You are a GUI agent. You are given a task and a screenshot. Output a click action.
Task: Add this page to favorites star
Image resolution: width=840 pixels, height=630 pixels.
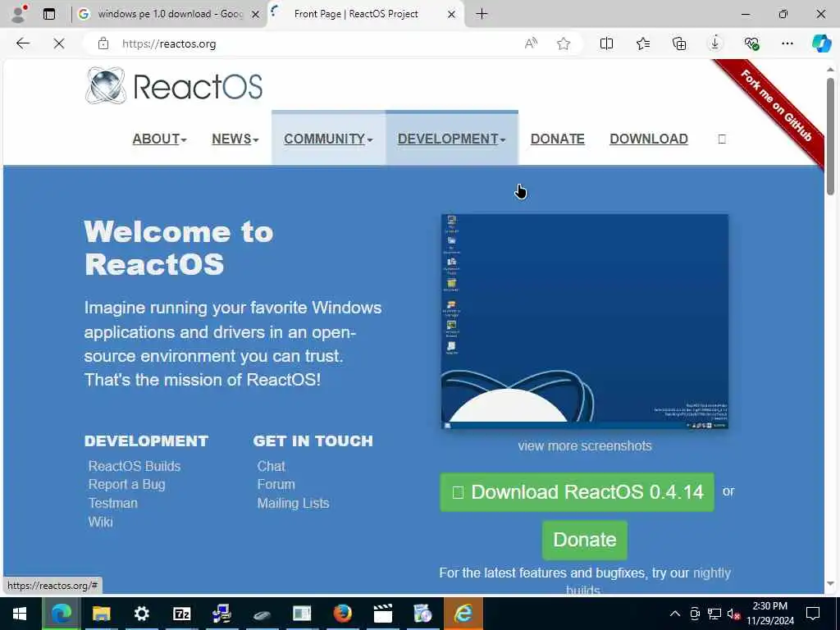(x=564, y=43)
